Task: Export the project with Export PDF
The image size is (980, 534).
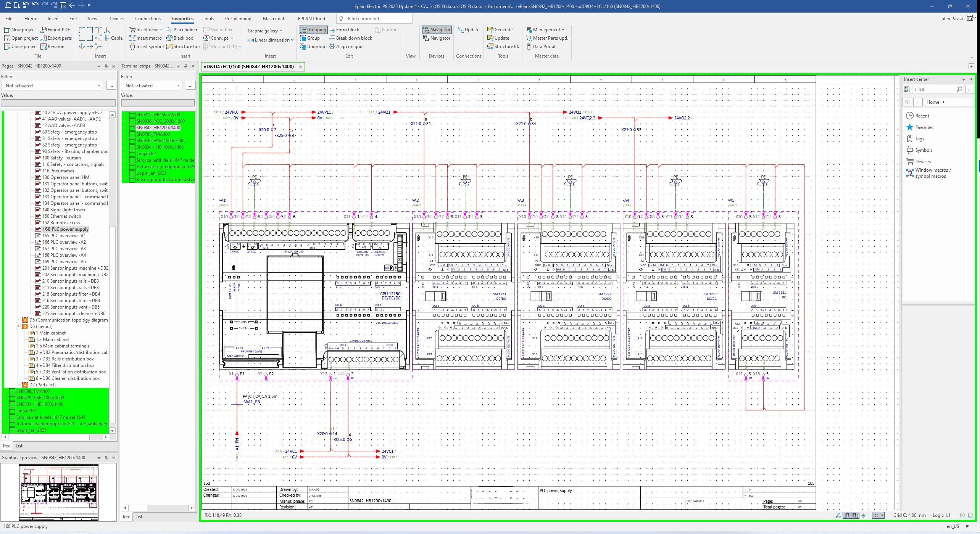Action: 55,30
